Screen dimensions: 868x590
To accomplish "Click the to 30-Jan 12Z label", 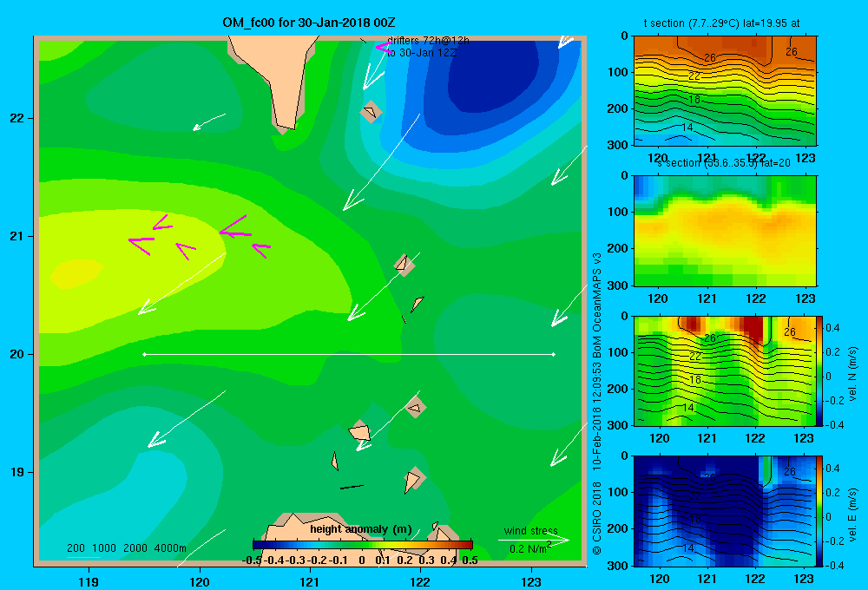I will (421, 53).
